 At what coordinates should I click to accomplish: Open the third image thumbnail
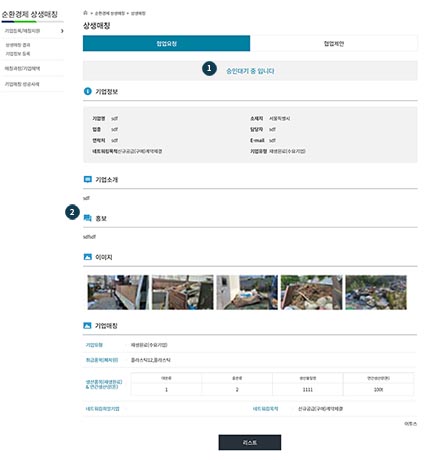[x=247, y=292]
